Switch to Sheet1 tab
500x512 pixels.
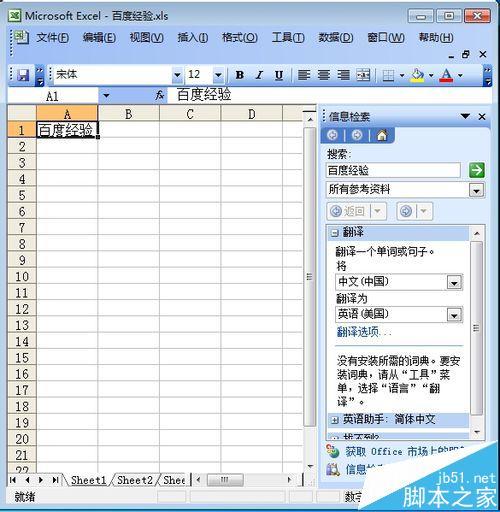[88, 480]
